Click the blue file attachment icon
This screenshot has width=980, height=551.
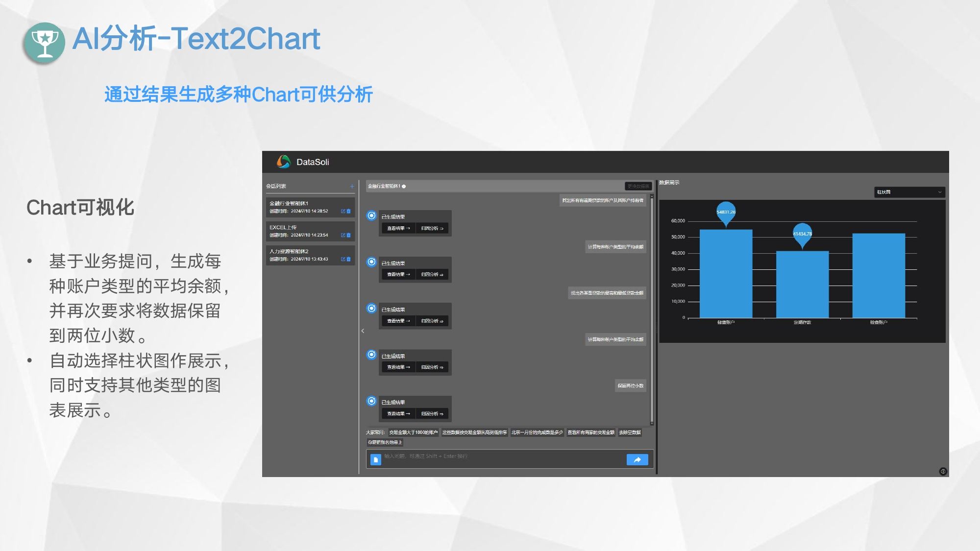[x=376, y=459]
